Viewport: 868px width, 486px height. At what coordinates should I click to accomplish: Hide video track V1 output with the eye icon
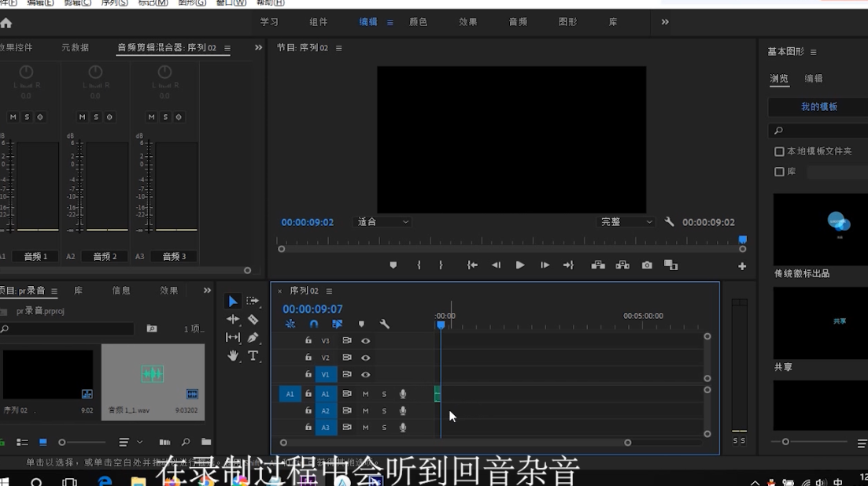(x=365, y=374)
